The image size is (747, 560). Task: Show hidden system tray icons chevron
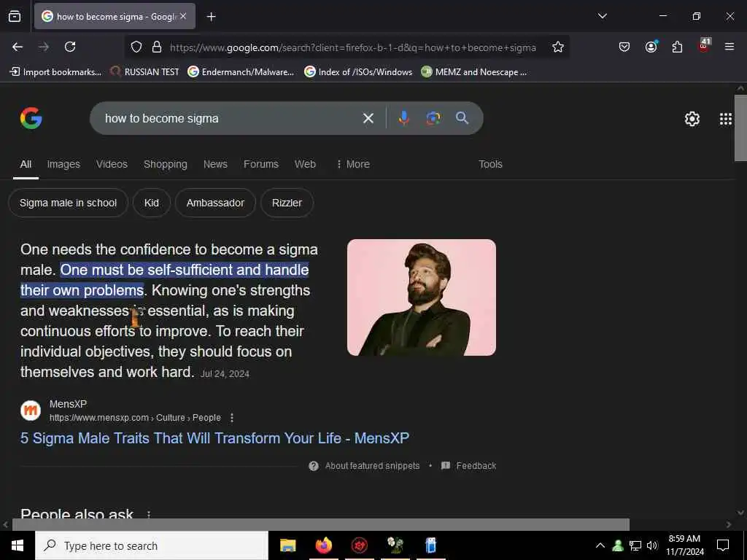(x=600, y=545)
